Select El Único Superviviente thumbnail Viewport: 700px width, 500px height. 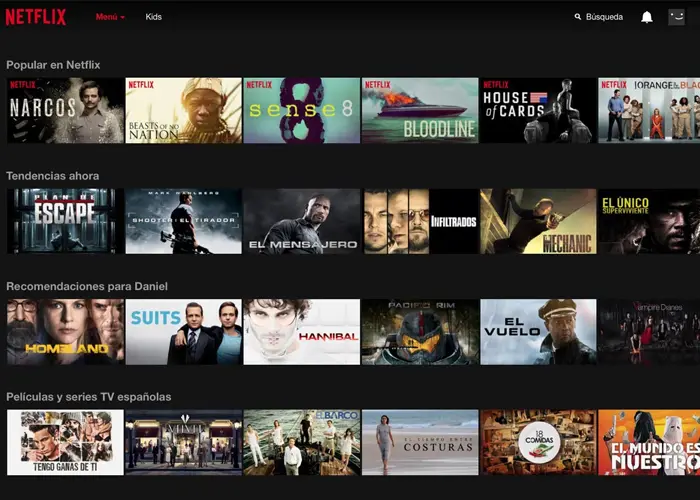pyautogui.click(x=649, y=221)
